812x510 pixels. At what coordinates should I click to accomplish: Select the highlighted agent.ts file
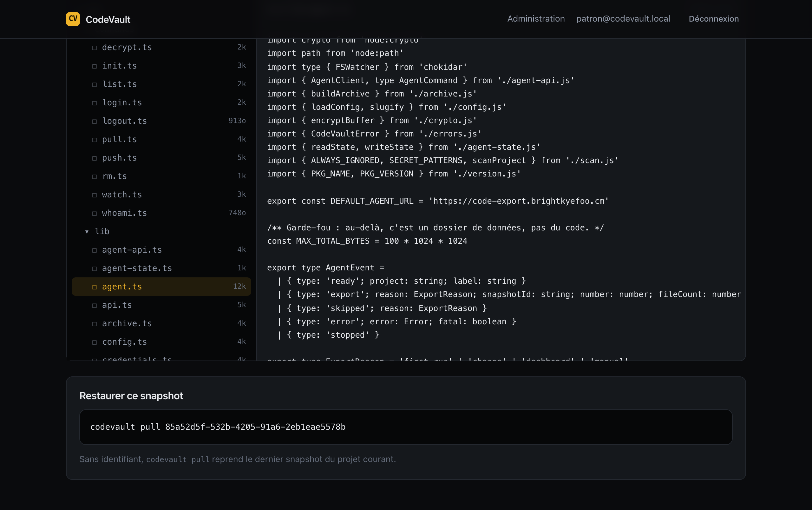161,287
